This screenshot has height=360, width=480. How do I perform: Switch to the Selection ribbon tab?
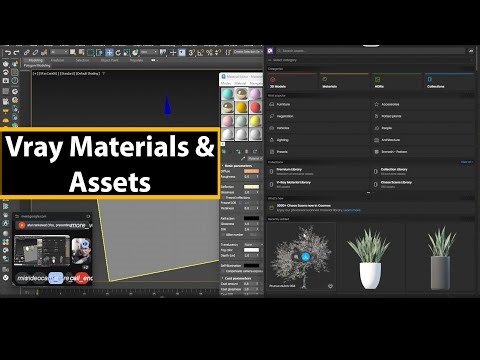pos(82,60)
